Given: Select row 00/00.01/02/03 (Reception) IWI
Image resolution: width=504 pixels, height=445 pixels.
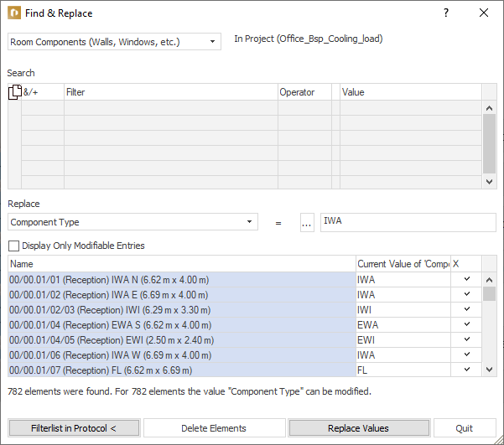Looking at the screenshot, I should tap(182, 310).
